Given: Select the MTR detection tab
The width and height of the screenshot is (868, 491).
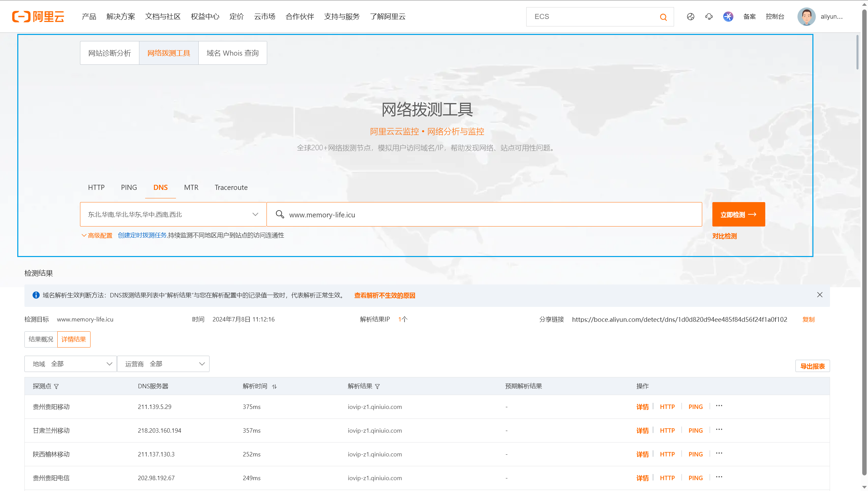Looking at the screenshot, I should pyautogui.click(x=191, y=188).
